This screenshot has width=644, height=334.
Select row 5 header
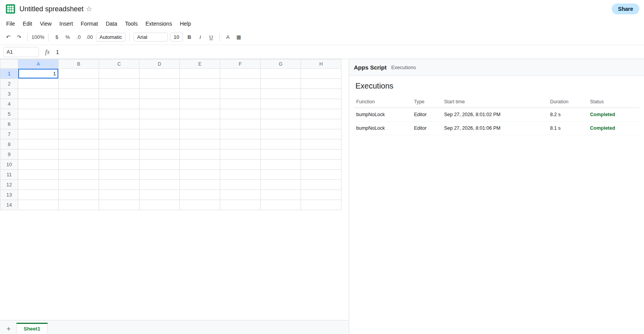(x=9, y=114)
